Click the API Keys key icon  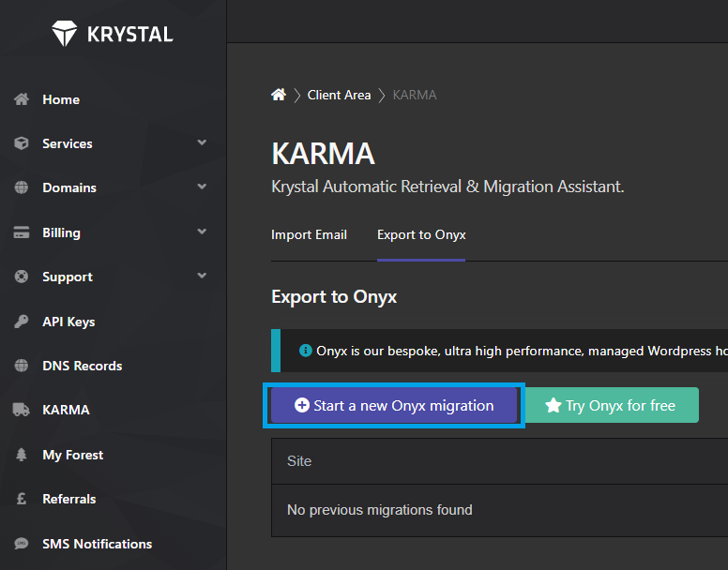click(x=22, y=321)
